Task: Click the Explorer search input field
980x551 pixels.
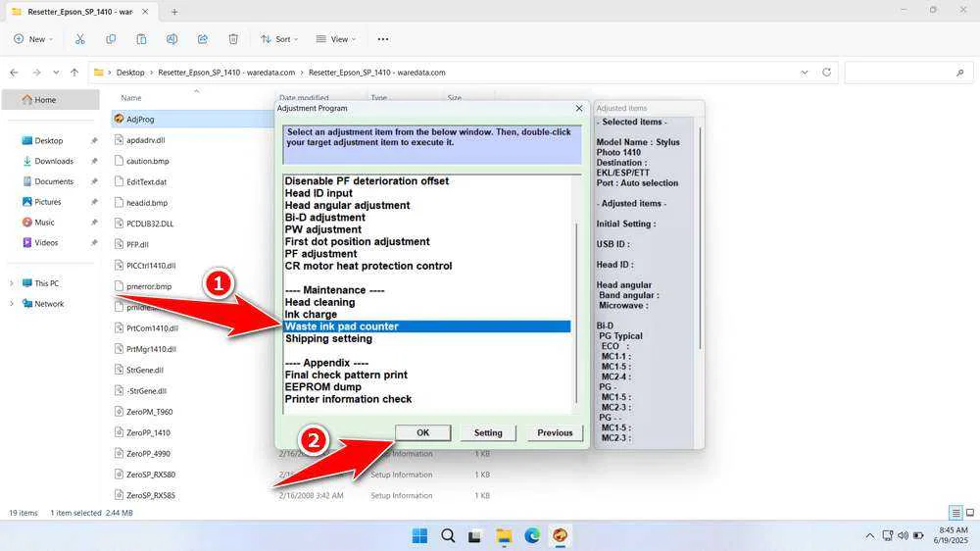Action: [906, 73]
